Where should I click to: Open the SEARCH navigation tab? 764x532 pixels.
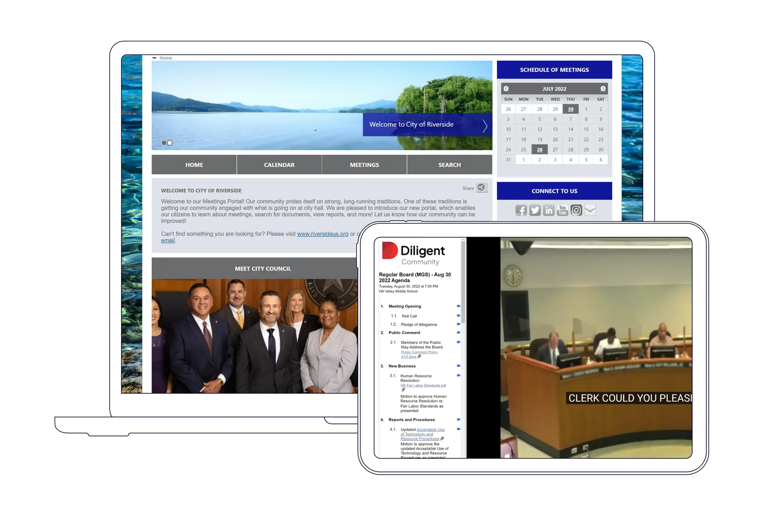tap(450, 165)
